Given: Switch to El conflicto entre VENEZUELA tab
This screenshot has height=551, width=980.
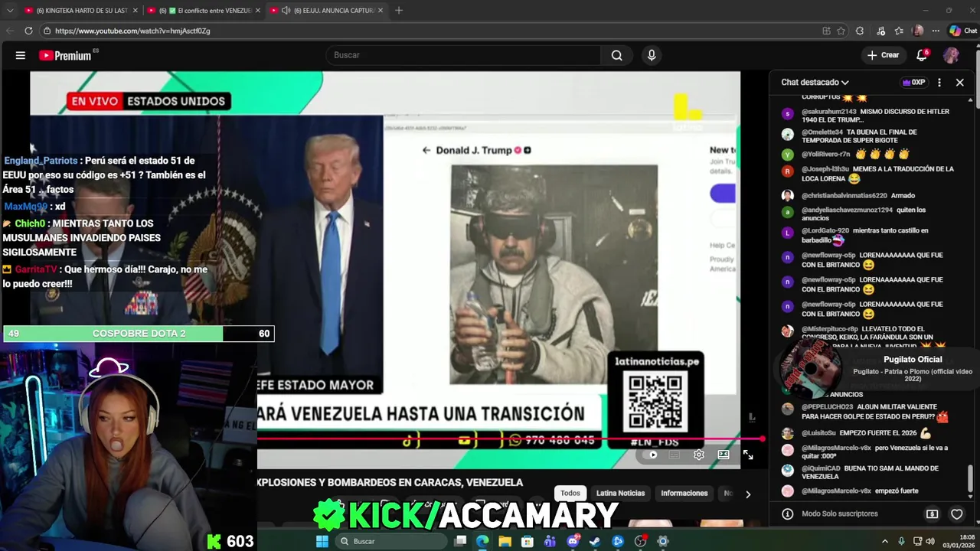Looking at the screenshot, I should (x=203, y=11).
